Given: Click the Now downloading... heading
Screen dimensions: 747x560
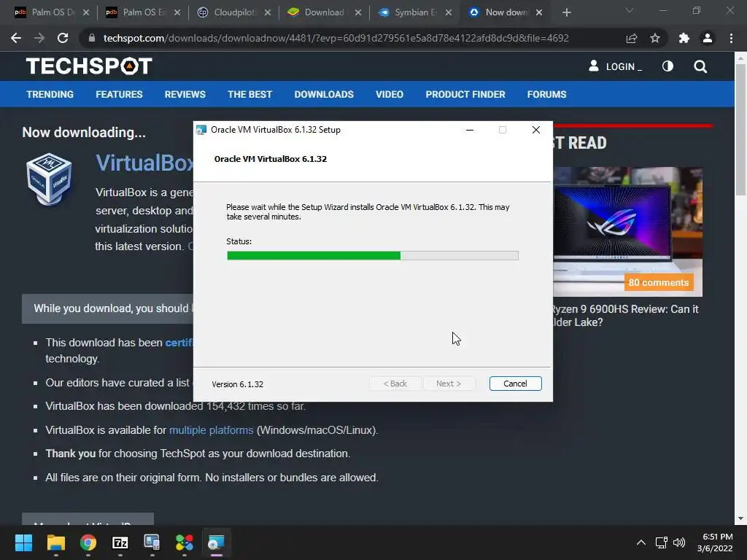Looking at the screenshot, I should pos(84,133).
